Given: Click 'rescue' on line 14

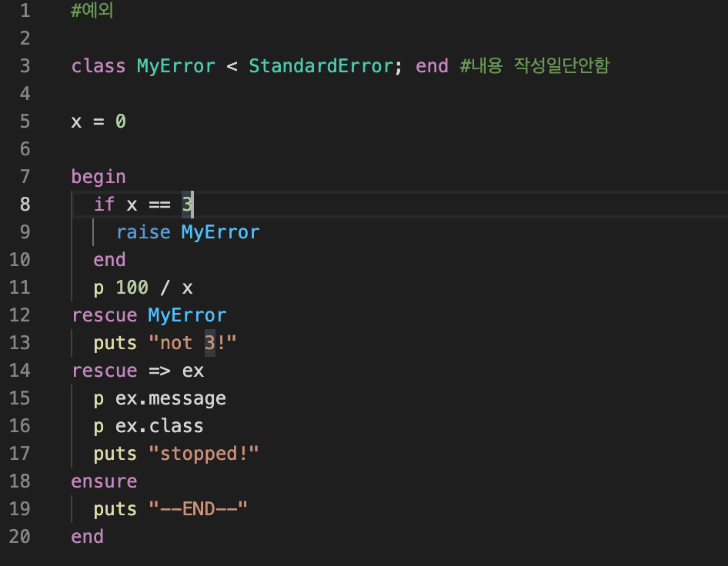Looking at the screenshot, I should pyautogui.click(x=105, y=371).
